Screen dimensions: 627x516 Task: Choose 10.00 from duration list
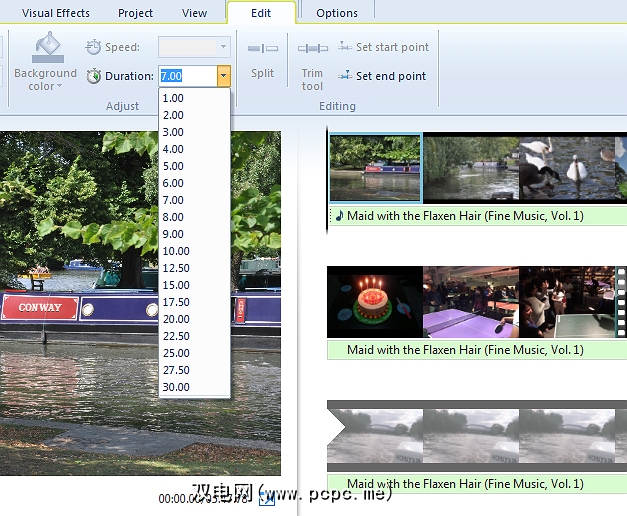(x=194, y=251)
